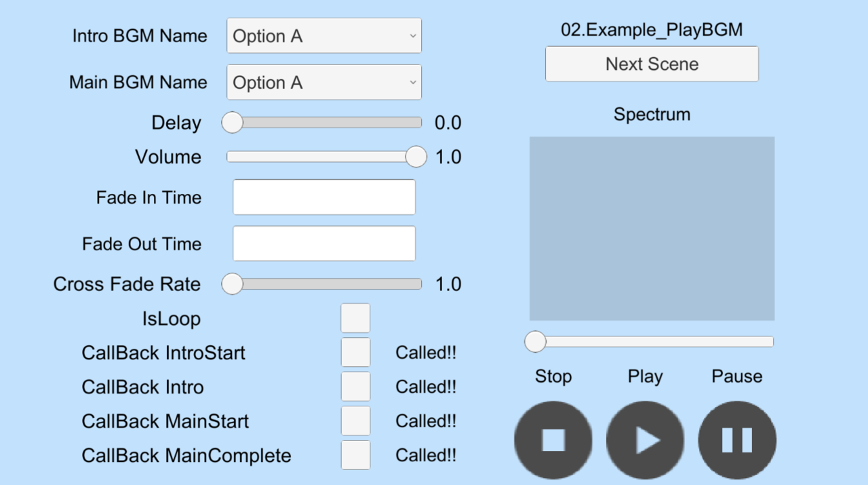Open the Intro BGM Name dropdown
The image size is (868, 485).
pyautogui.click(x=324, y=36)
